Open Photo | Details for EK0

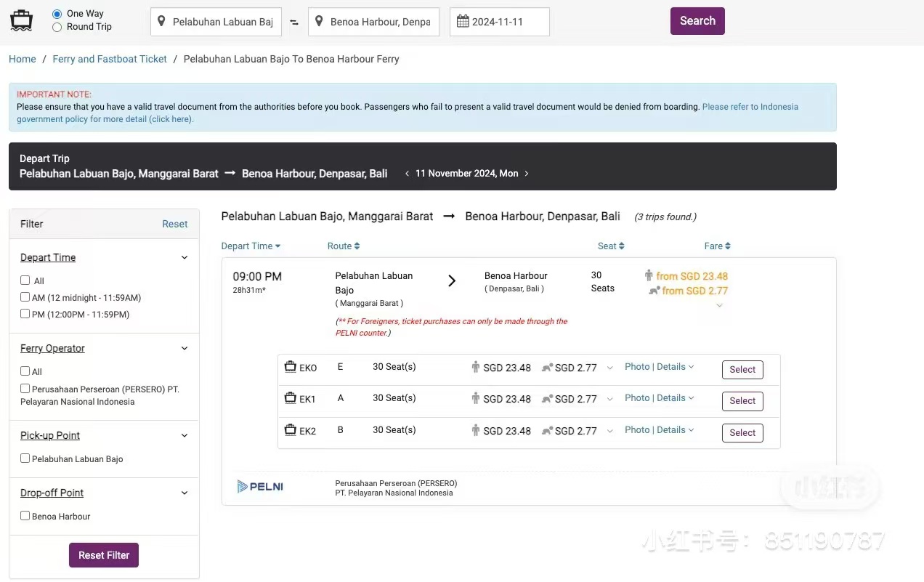click(x=660, y=367)
